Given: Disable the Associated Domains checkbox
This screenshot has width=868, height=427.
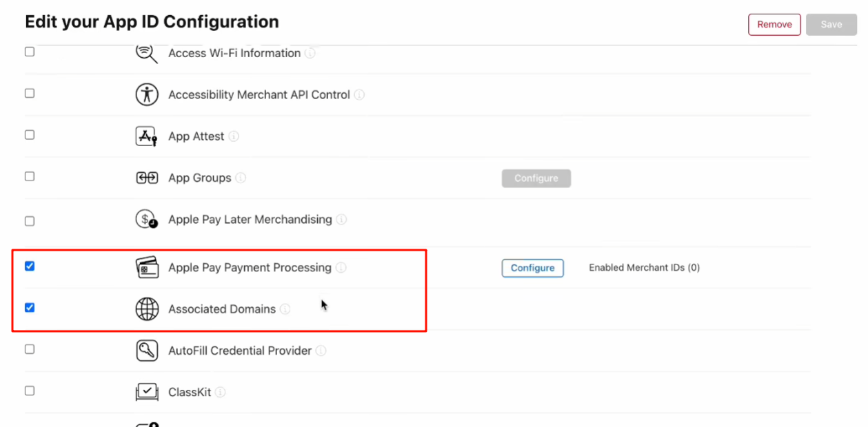Looking at the screenshot, I should click(30, 308).
